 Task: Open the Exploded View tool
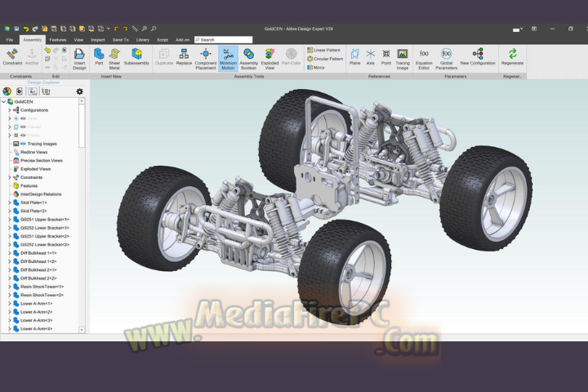(x=269, y=59)
